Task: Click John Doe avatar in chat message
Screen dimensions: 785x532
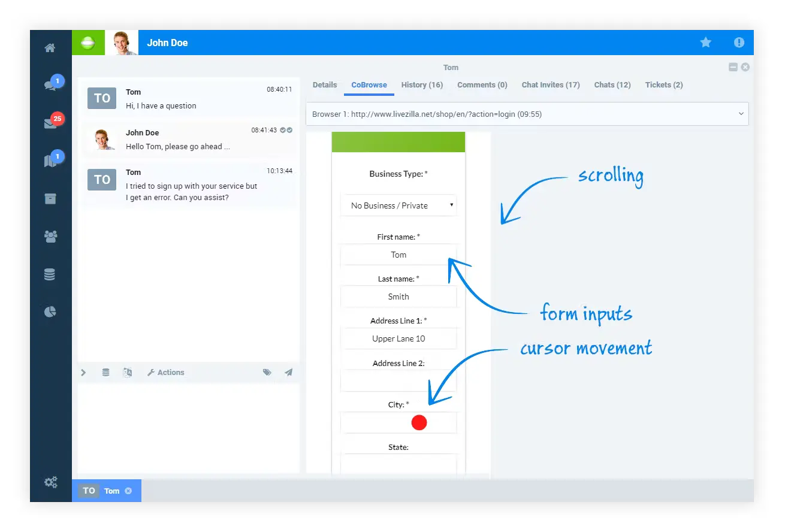Action: (x=105, y=139)
